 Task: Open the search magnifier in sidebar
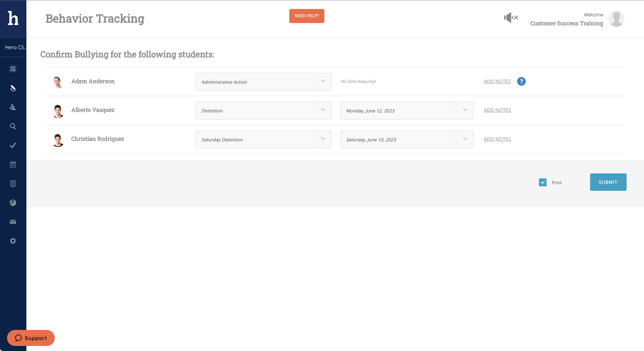click(x=13, y=126)
